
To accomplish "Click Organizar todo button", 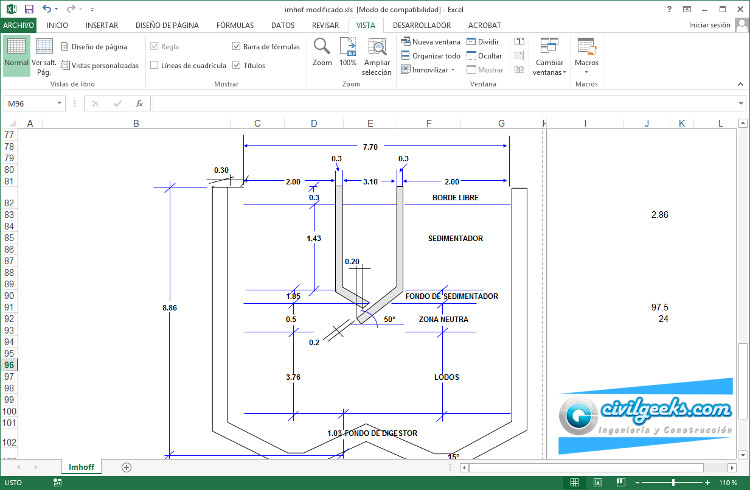I will point(430,56).
